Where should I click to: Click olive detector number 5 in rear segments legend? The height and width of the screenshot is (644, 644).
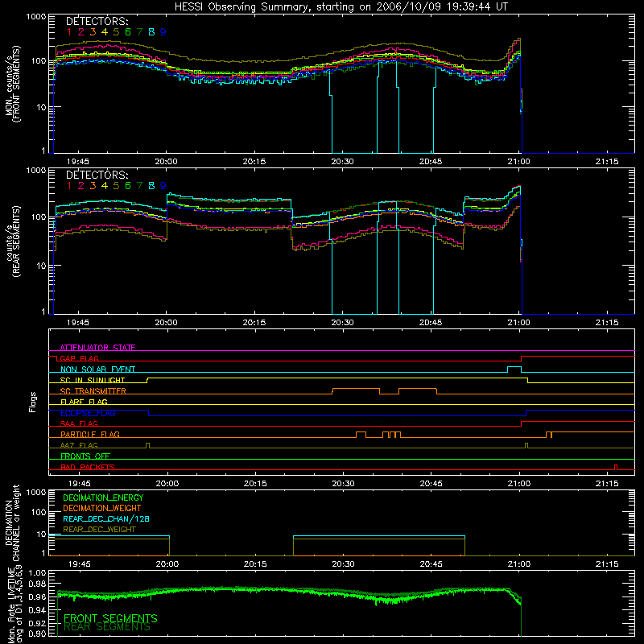[x=116, y=186]
